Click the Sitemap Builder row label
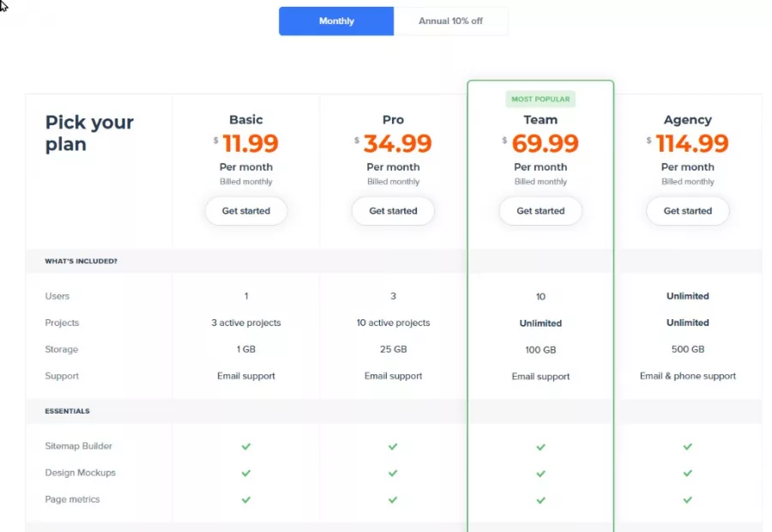This screenshot has width=772, height=532. [79, 446]
